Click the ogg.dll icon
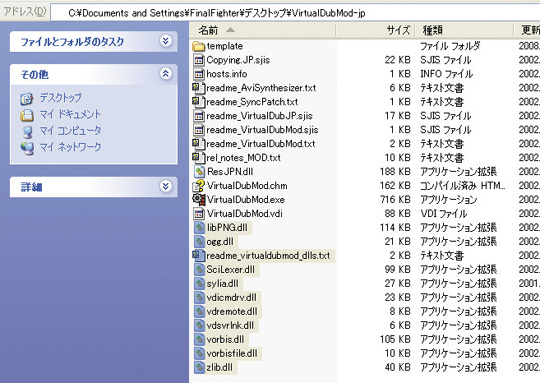This screenshot has height=383, width=540. click(199, 241)
